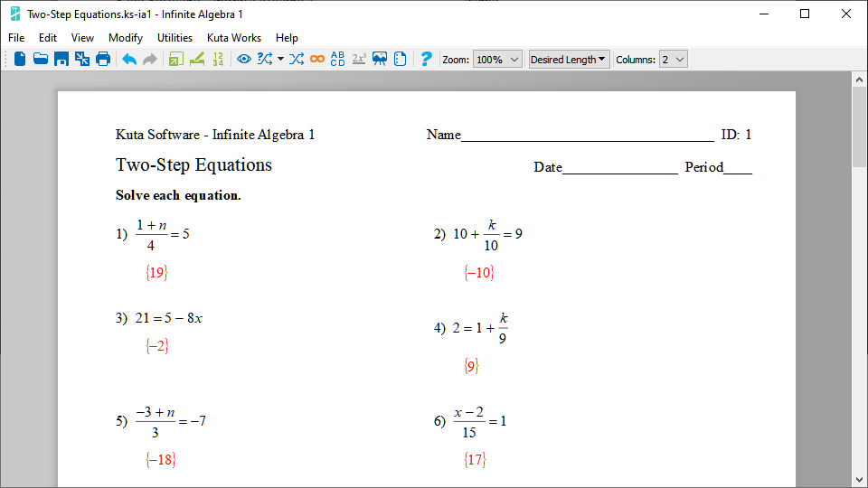The height and width of the screenshot is (488, 868).
Task: Open help with the question mark icon
Action: tap(426, 59)
